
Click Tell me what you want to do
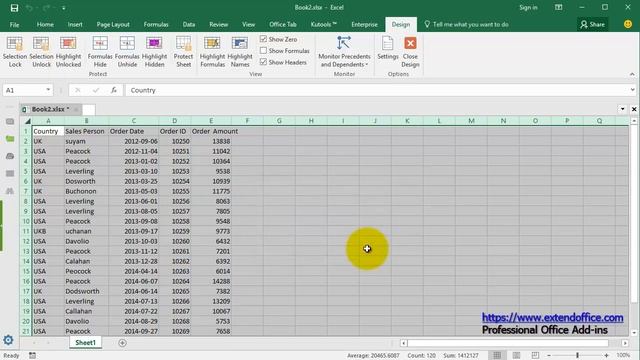click(x=467, y=24)
